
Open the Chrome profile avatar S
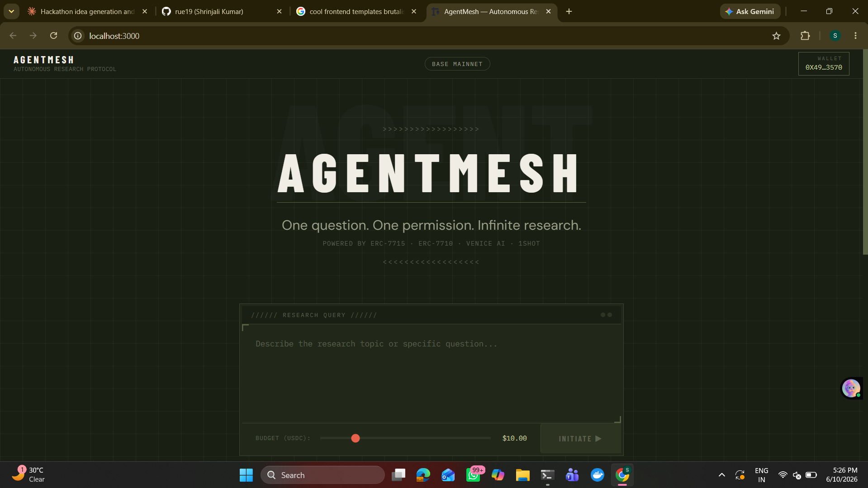click(835, 36)
